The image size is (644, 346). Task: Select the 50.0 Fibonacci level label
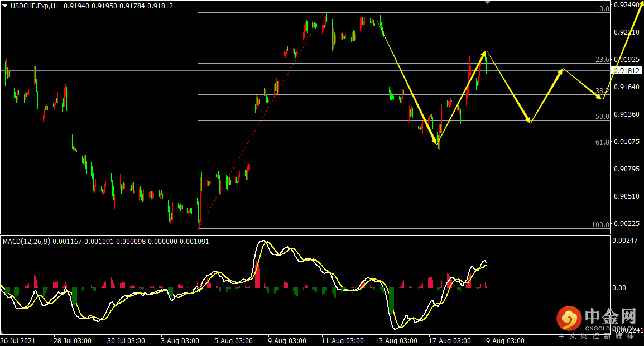[x=603, y=116]
